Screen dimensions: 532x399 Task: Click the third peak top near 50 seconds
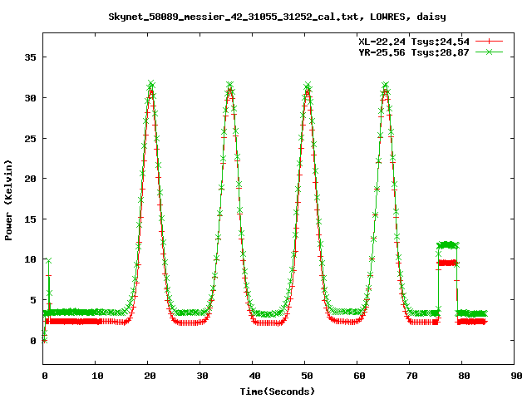click(308, 85)
